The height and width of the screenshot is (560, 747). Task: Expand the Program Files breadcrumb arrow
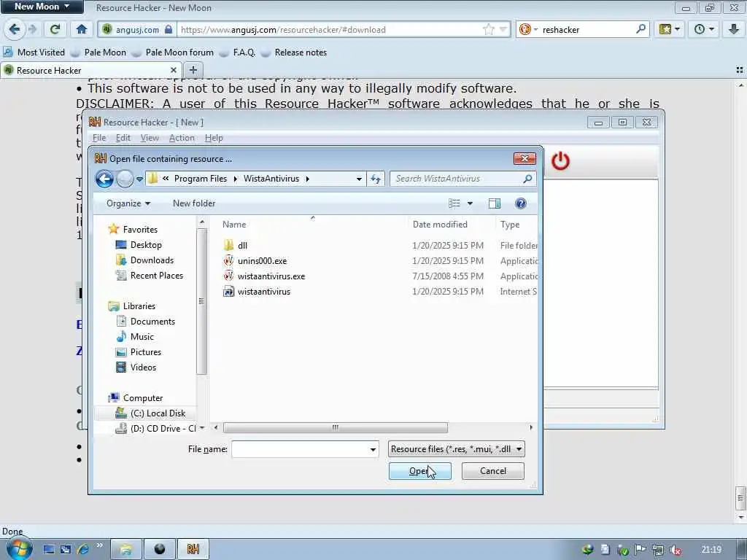coord(235,179)
